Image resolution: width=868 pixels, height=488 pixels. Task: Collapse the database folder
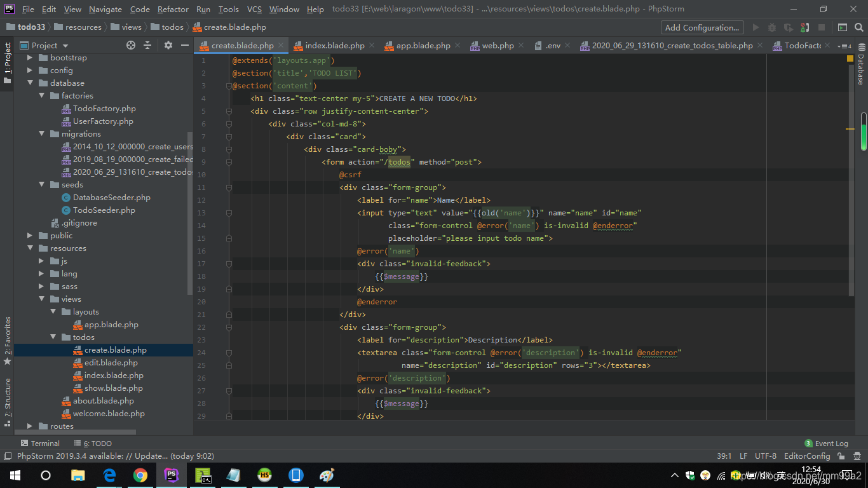tap(30, 83)
